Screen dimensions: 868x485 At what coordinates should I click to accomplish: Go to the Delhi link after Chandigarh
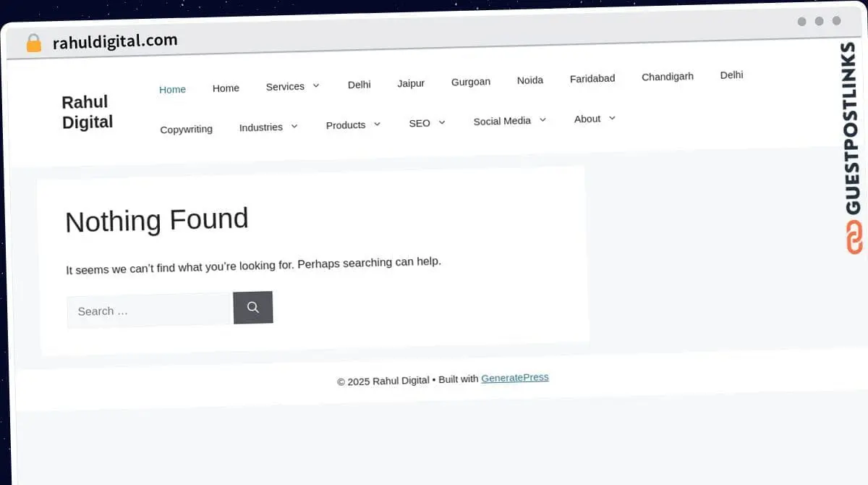[731, 75]
